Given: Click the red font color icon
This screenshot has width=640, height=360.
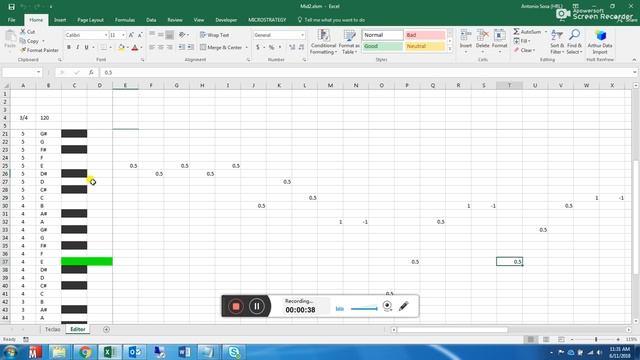Looking at the screenshot, I should tap(135, 48).
